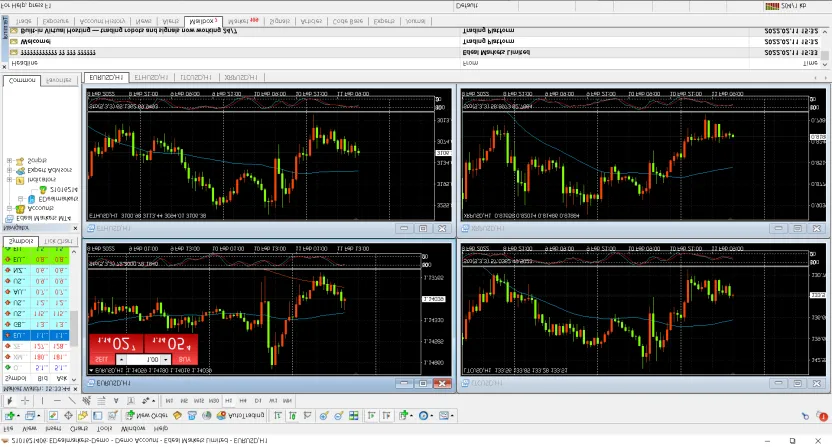
Task: Toggle chart Auto Scroll icon
Action: point(371,416)
